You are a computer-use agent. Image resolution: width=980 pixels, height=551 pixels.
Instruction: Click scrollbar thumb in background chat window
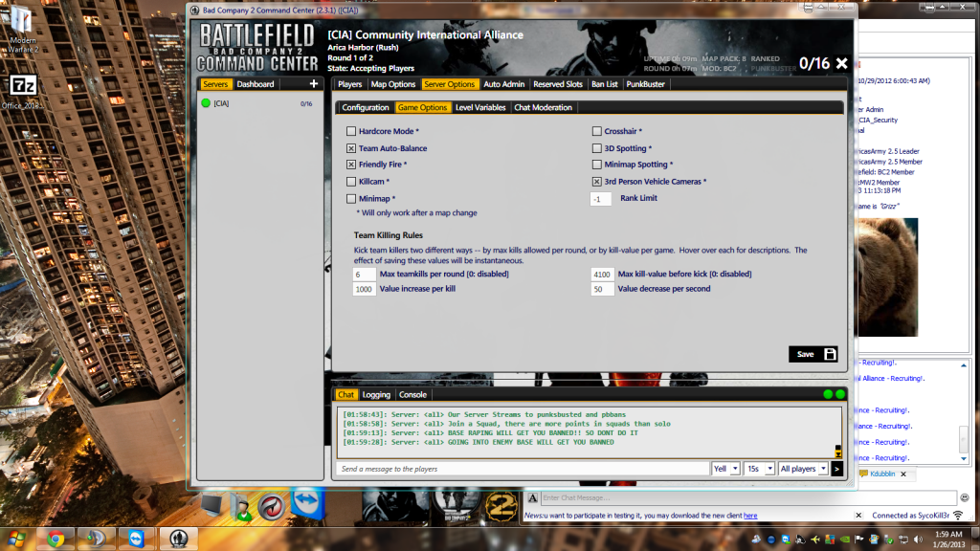point(964,438)
